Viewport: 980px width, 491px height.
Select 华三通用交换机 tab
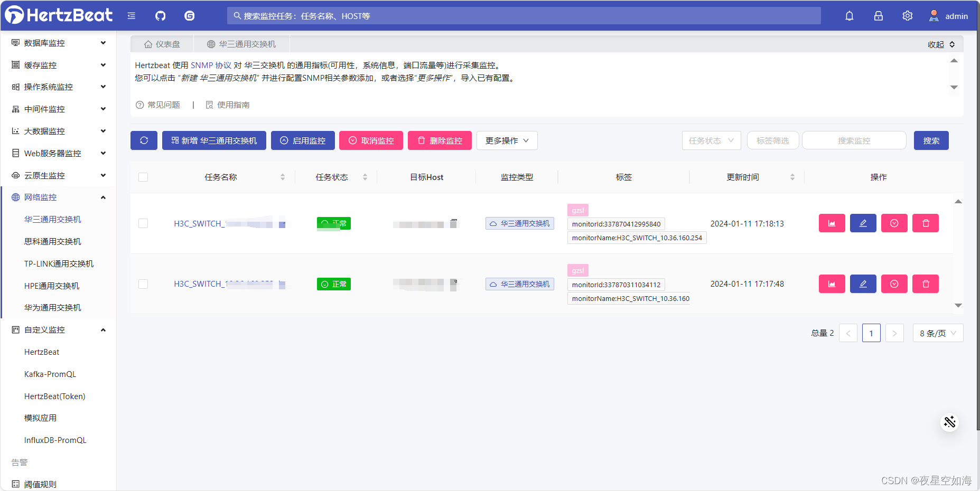(x=241, y=44)
